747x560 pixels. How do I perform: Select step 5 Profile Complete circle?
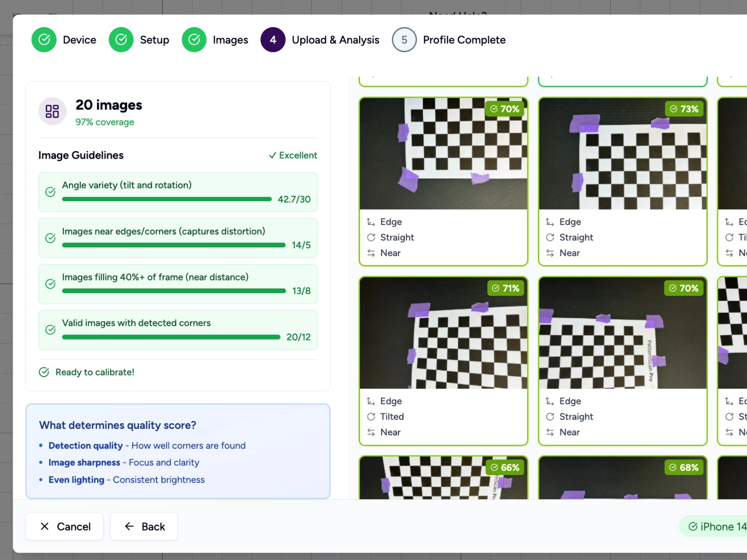click(404, 40)
